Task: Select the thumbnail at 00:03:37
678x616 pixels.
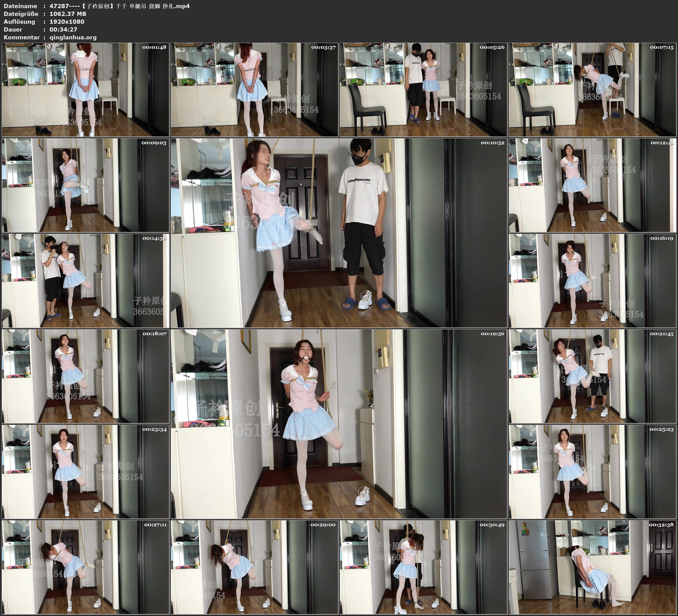Action: (254, 89)
